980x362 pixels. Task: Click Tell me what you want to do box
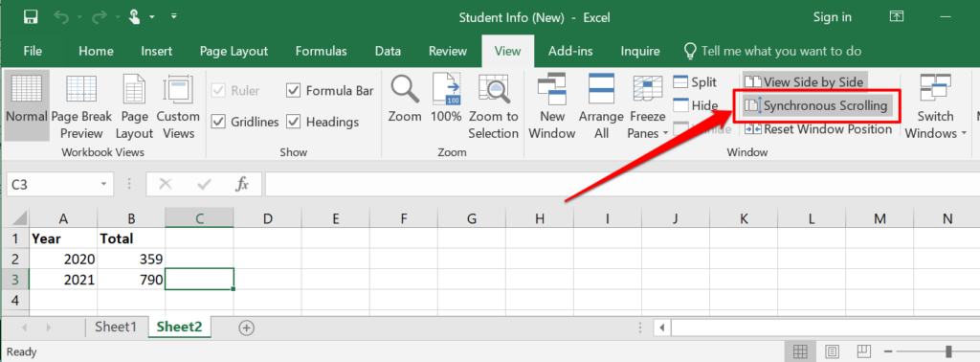[x=773, y=52]
